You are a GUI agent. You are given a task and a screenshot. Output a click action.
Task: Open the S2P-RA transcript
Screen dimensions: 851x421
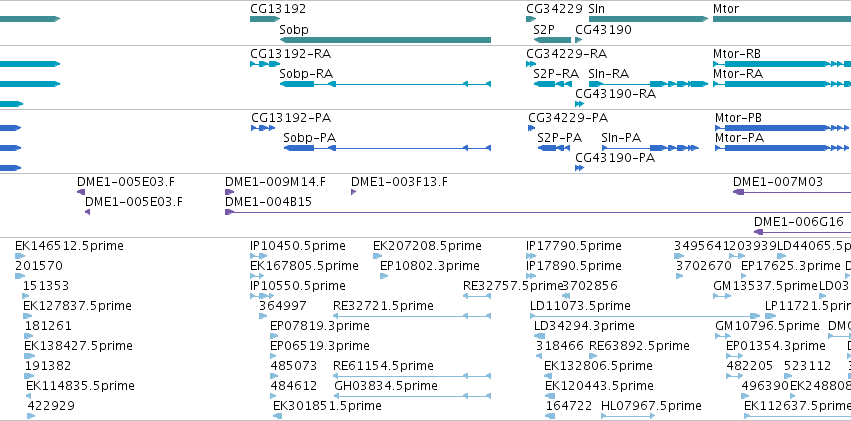(552, 84)
